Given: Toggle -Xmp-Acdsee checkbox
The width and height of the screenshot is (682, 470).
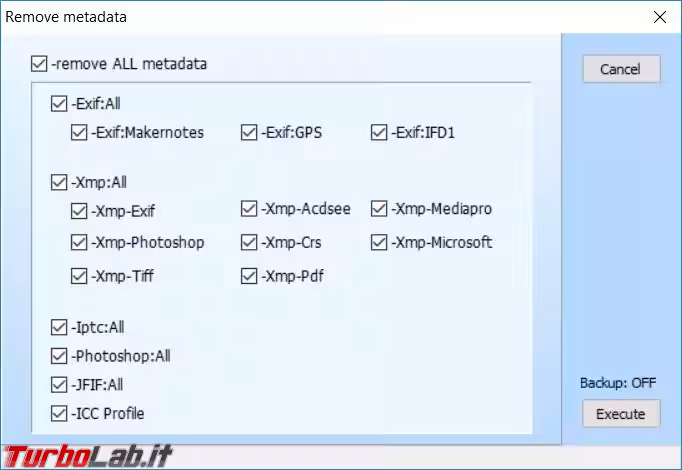Looking at the screenshot, I should pos(249,209).
